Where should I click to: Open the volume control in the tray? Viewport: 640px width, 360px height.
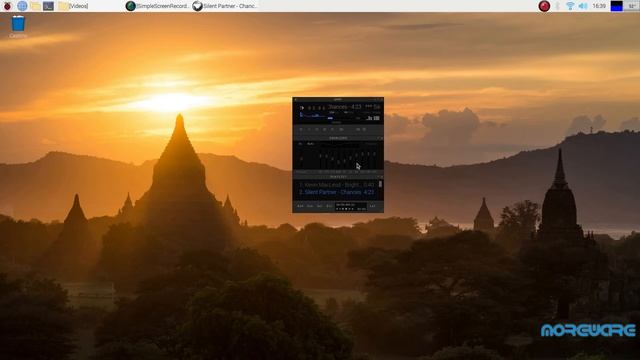pyautogui.click(x=583, y=6)
